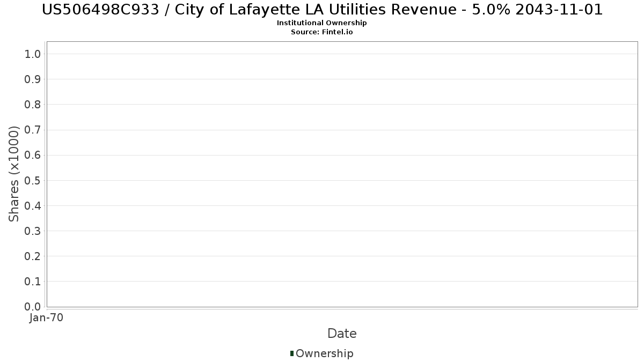Click the 0.9 y-axis tick label

pos(33,79)
